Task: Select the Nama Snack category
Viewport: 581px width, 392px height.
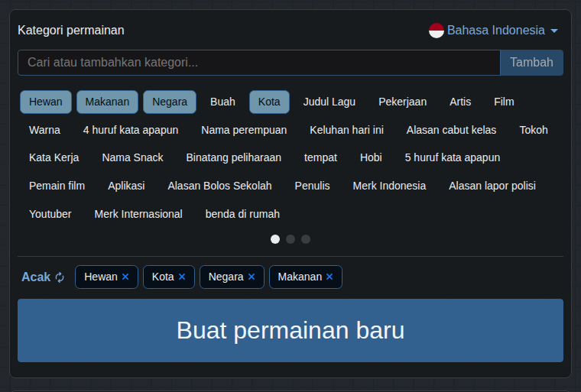Action: (x=133, y=158)
